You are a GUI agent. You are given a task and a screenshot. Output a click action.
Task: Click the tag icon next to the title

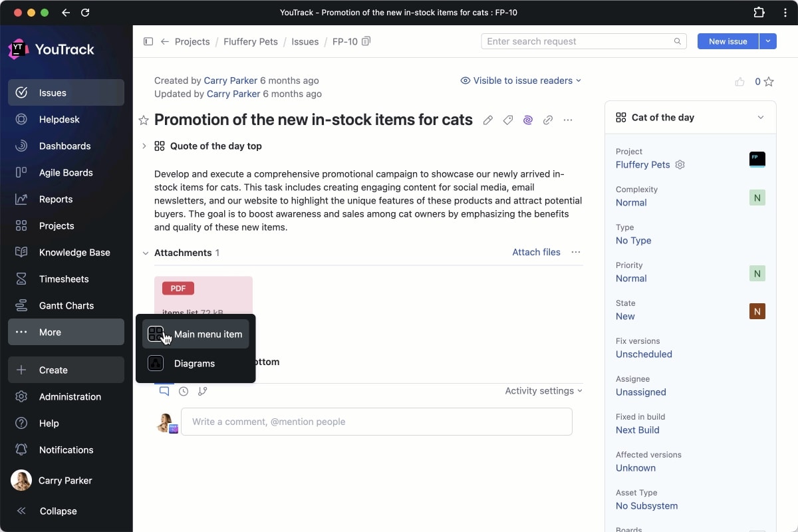tap(508, 120)
